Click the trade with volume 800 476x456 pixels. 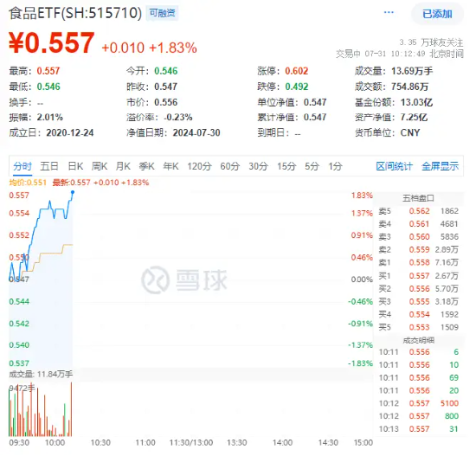click(x=452, y=416)
